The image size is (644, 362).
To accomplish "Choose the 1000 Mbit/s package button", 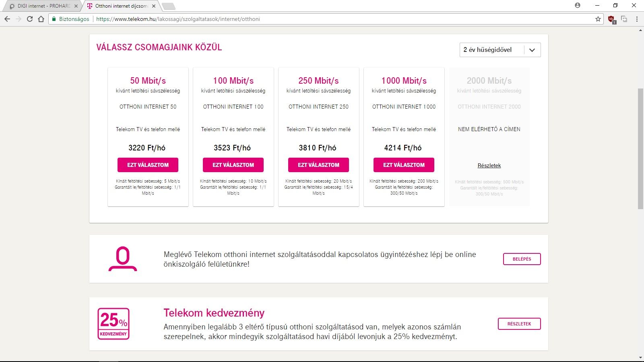I will click(404, 165).
